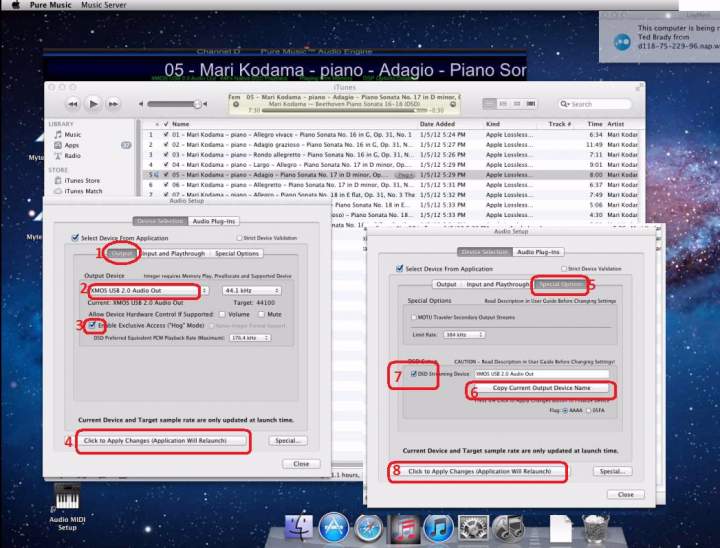720x548 pixels.
Task: Toggle Mute hardware control checkbox
Action: coord(261,314)
